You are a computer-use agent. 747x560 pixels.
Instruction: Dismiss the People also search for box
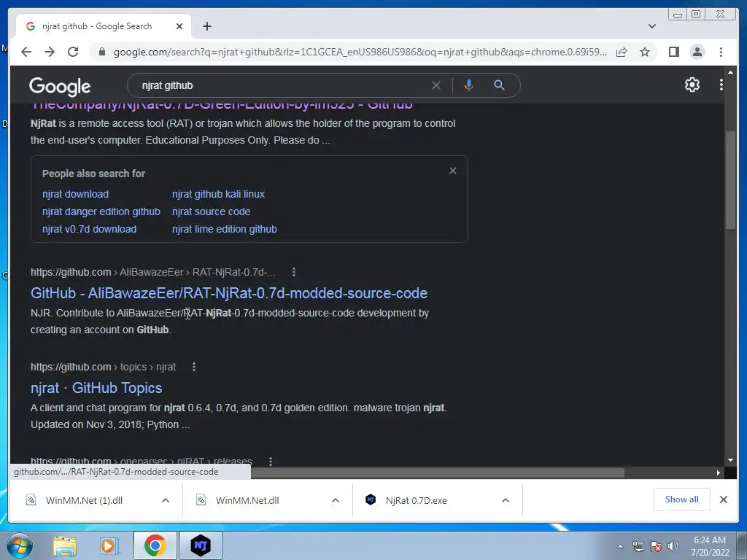[453, 171]
